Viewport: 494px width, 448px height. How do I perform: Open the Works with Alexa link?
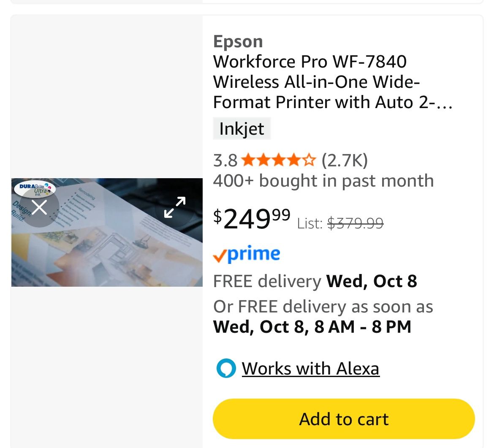[310, 369]
